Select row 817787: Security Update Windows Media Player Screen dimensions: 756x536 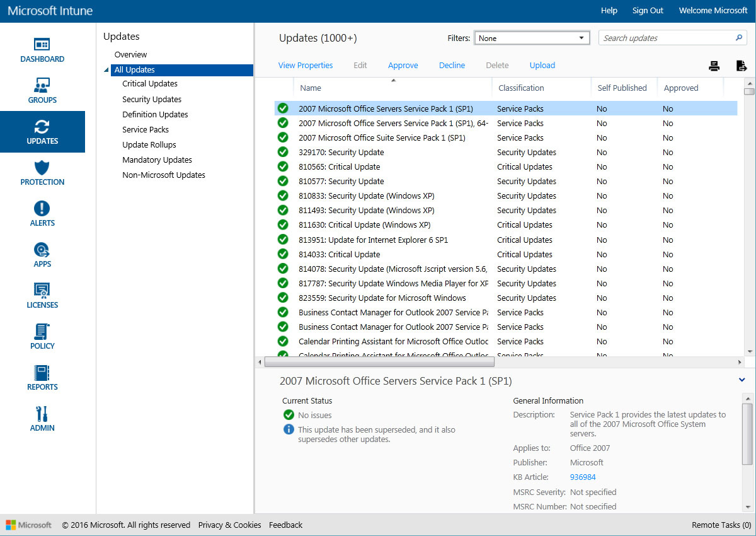click(506, 283)
